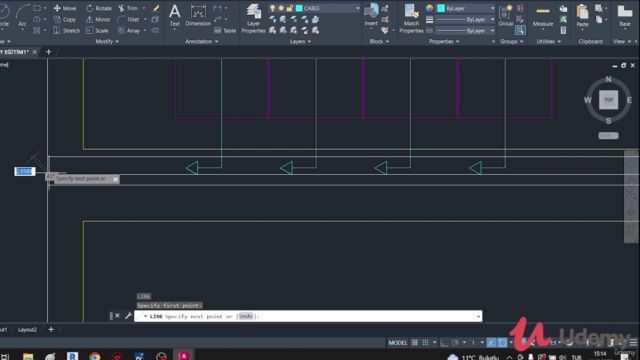Image resolution: width=640 pixels, height=360 pixels.
Task: Toggle grid display in status bar
Action: tap(415, 342)
